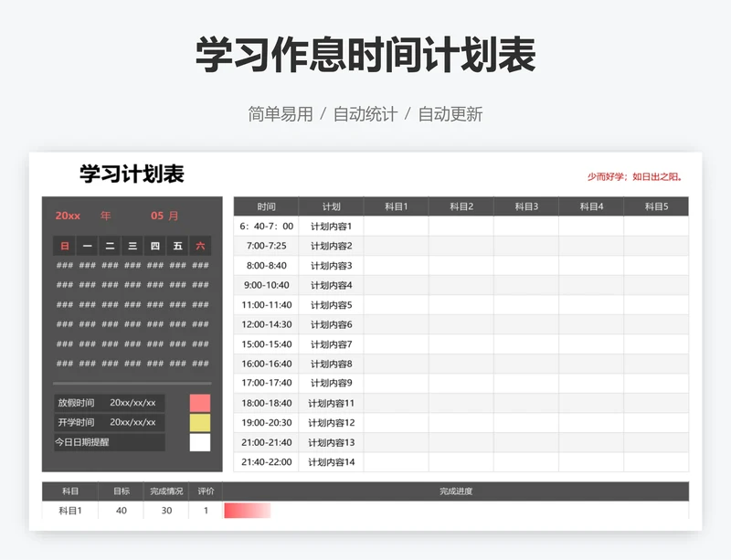Select the 计划内容4 cell

tap(331, 285)
